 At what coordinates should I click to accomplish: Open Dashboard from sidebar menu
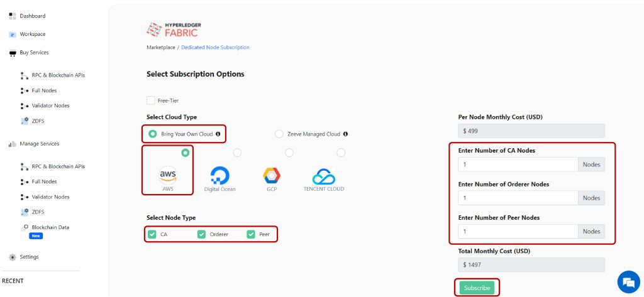pyautogui.click(x=33, y=16)
